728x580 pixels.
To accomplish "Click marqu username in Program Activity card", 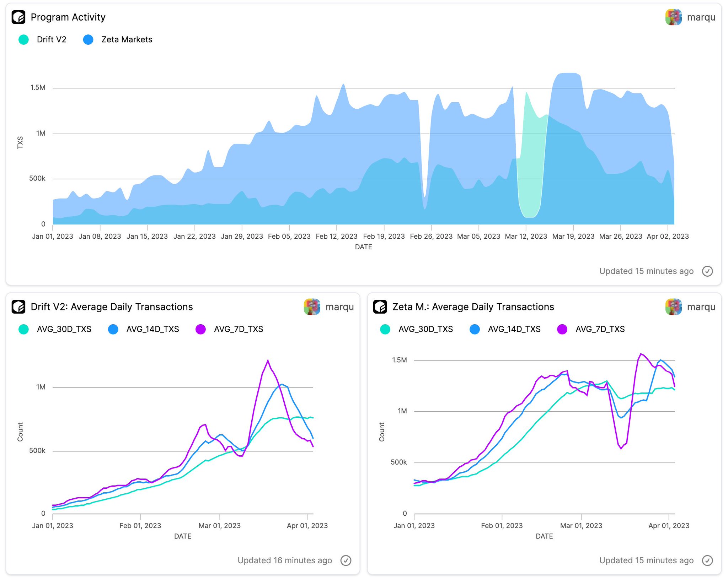I will pyautogui.click(x=701, y=17).
